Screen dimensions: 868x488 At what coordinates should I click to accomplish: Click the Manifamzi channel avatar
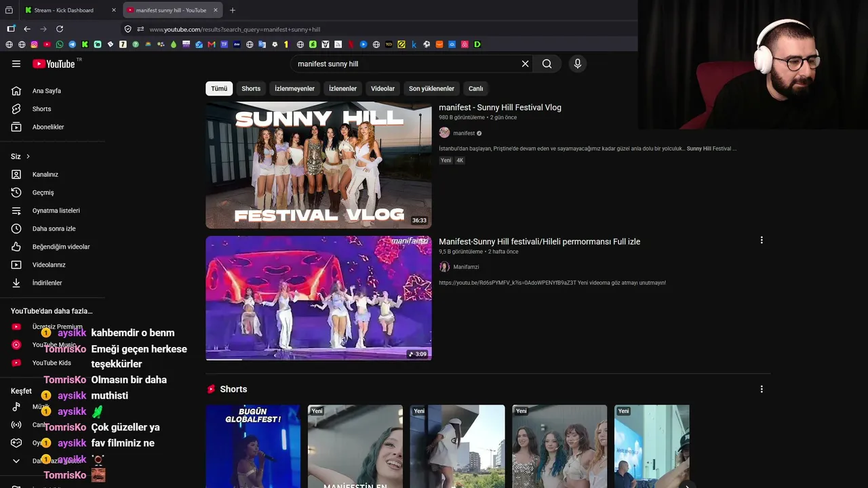(444, 267)
